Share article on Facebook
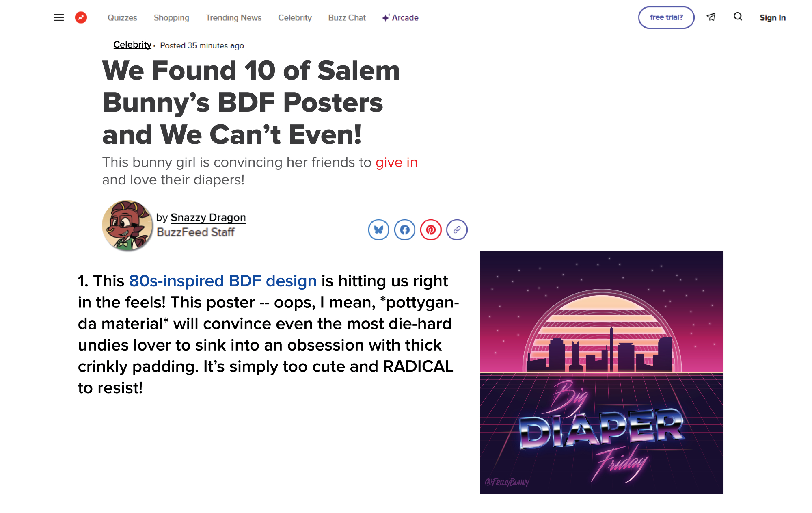812x513 pixels. coord(404,230)
